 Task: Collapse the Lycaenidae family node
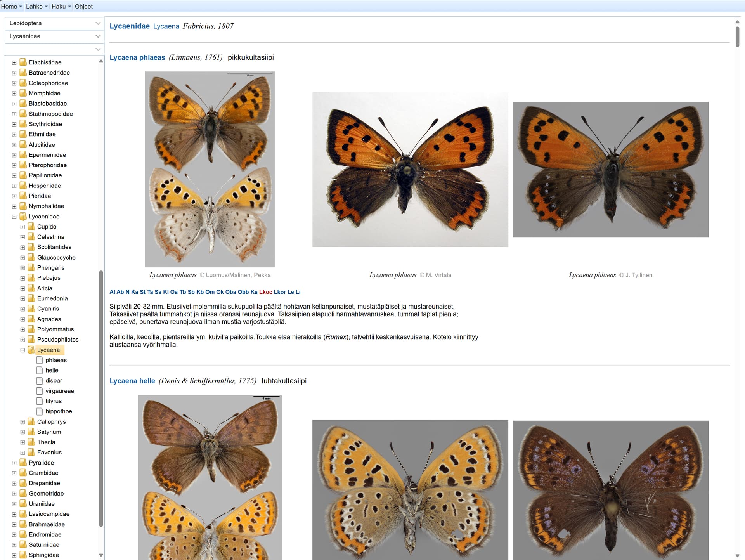click(x=14, y=217)
